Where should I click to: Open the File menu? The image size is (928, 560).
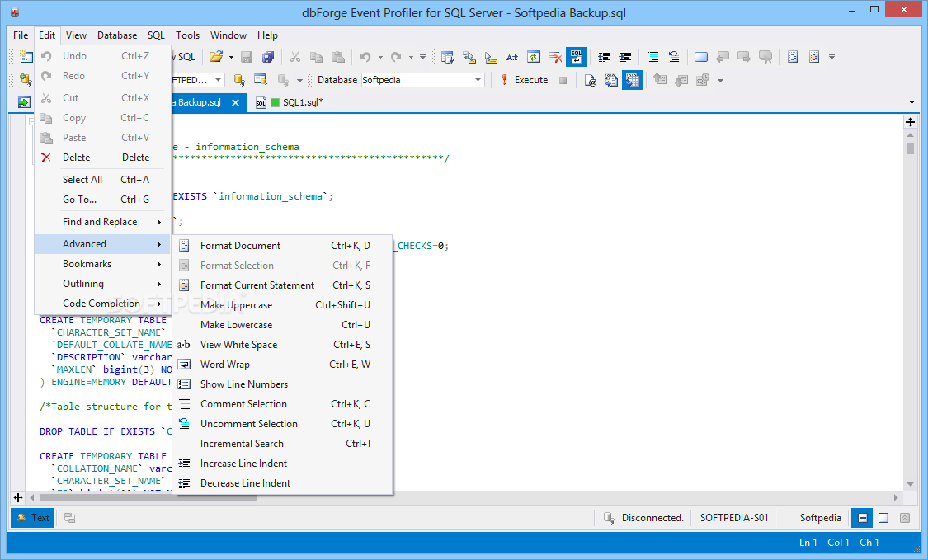(x=21, y=35)
